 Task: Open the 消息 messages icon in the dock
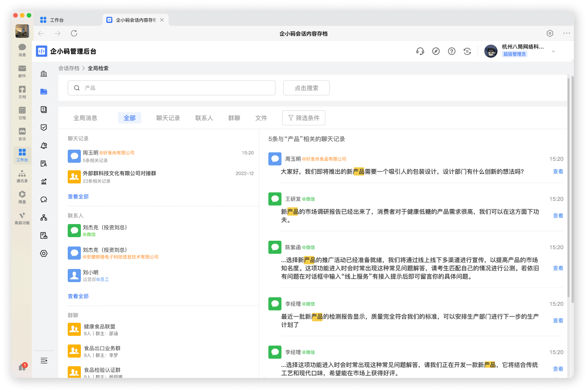(x=22, y=50)
